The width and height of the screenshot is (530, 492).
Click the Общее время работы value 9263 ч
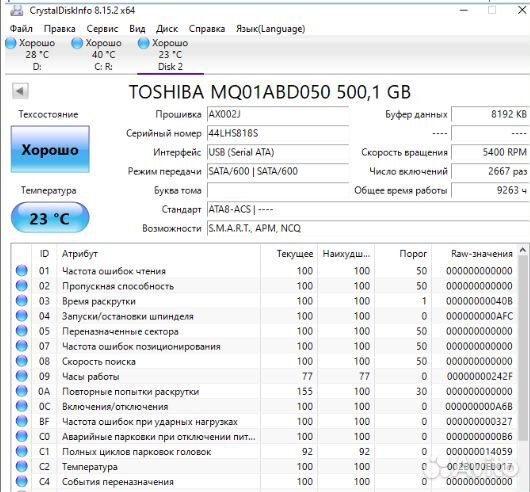(x=490, y=190)
